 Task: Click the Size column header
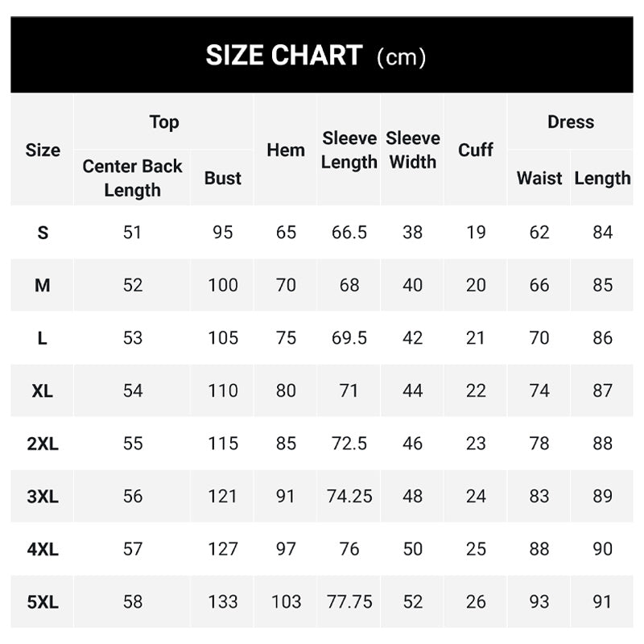(x=43, y=150)
